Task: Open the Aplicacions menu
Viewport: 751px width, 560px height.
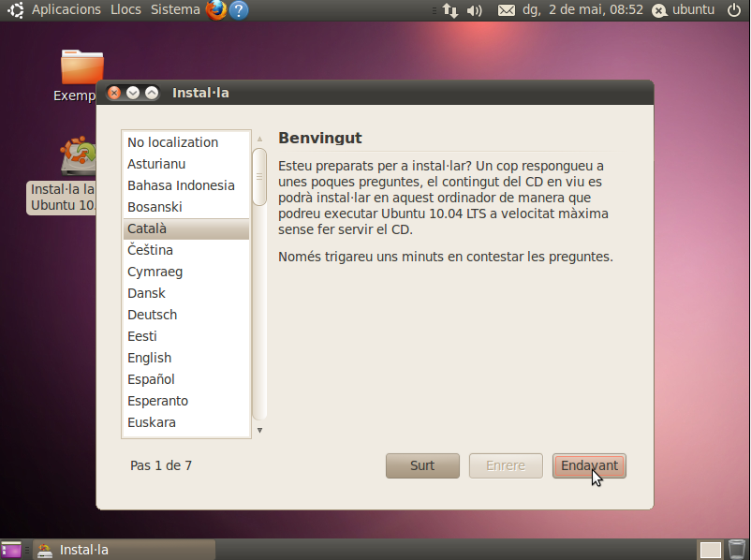Action: [x=66, y=10]
